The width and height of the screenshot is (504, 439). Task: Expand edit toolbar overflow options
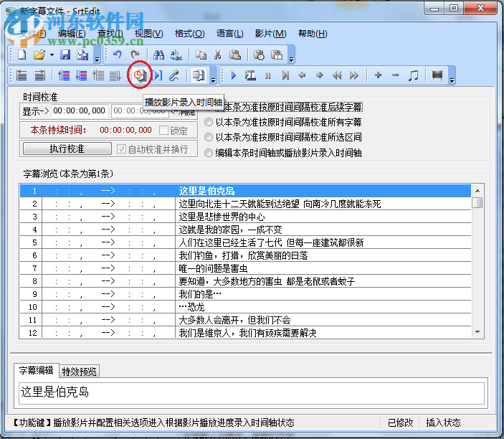click(x=291, y=59)
